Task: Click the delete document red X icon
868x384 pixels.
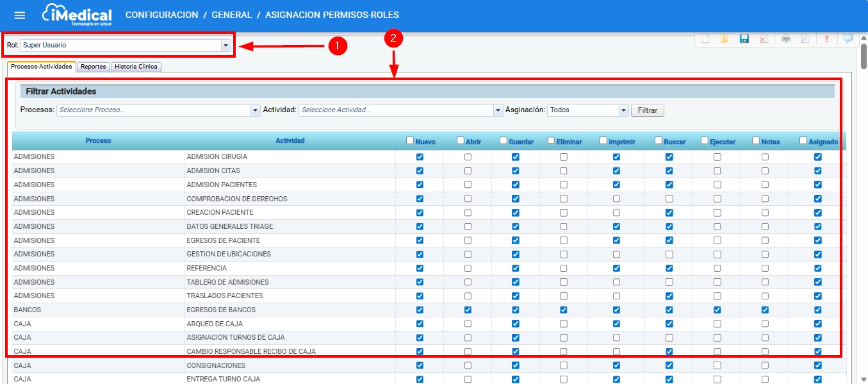Action: 764,39
